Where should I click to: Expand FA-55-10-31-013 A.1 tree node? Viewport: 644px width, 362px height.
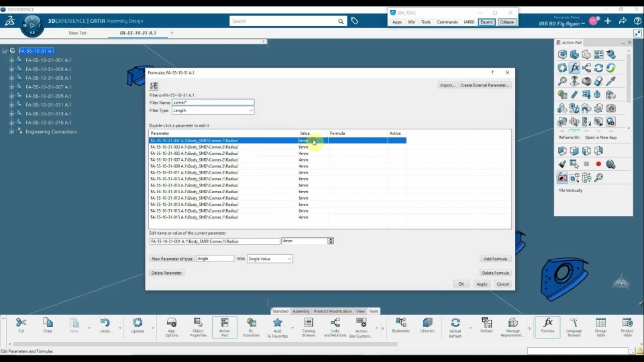[12, 114]
